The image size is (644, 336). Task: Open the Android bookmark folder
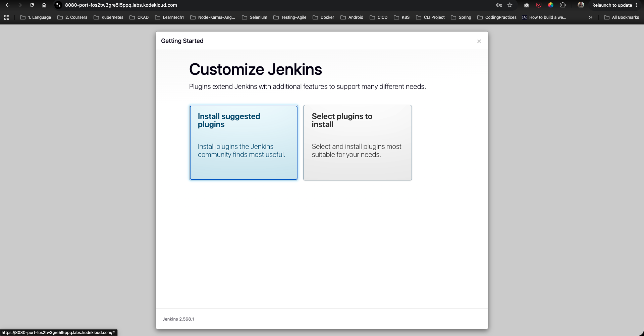(352, 17)
